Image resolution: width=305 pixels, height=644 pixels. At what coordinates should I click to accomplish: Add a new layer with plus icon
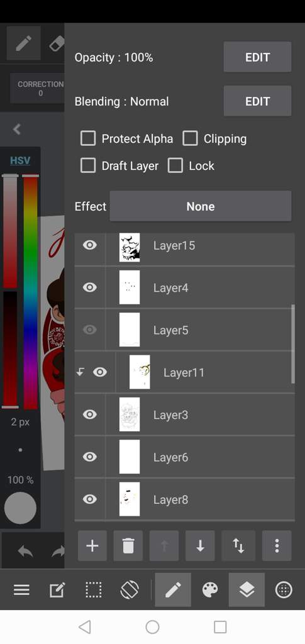point(92,546)
